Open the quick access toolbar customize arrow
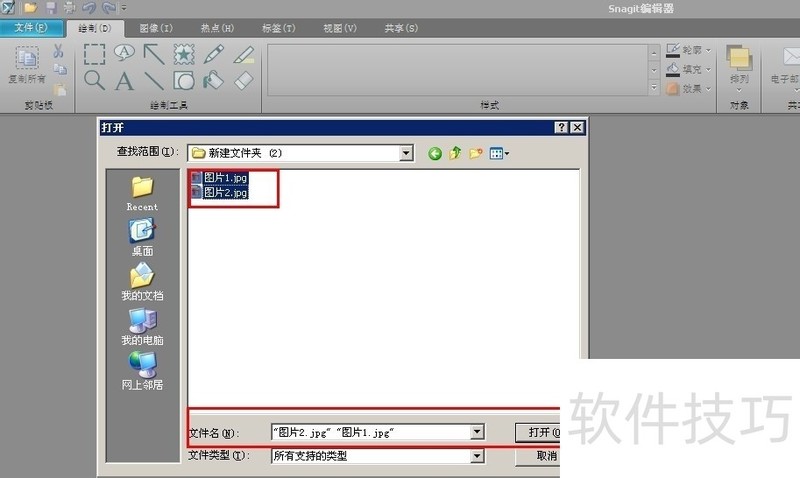The image size is (800, 478). click(124, 8)
